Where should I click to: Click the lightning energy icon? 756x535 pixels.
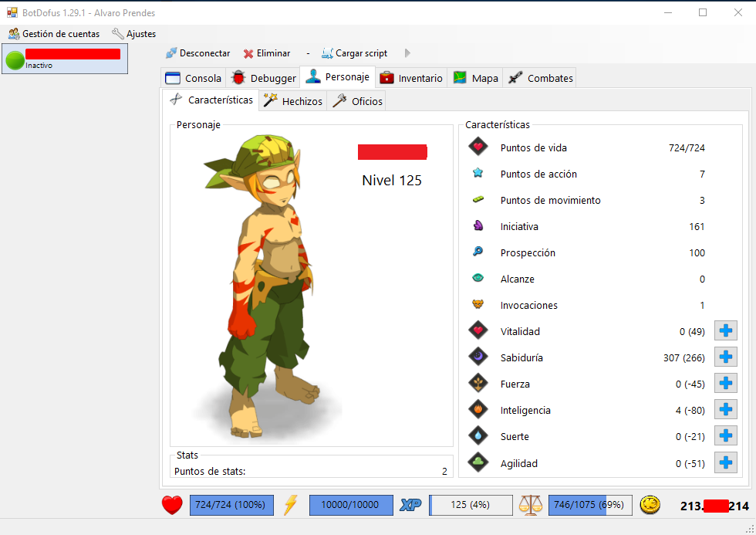click(x=291, y=505)
